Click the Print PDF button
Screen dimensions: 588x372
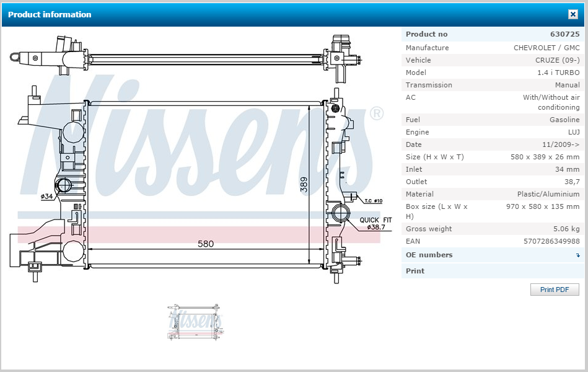tap(555, 290)
